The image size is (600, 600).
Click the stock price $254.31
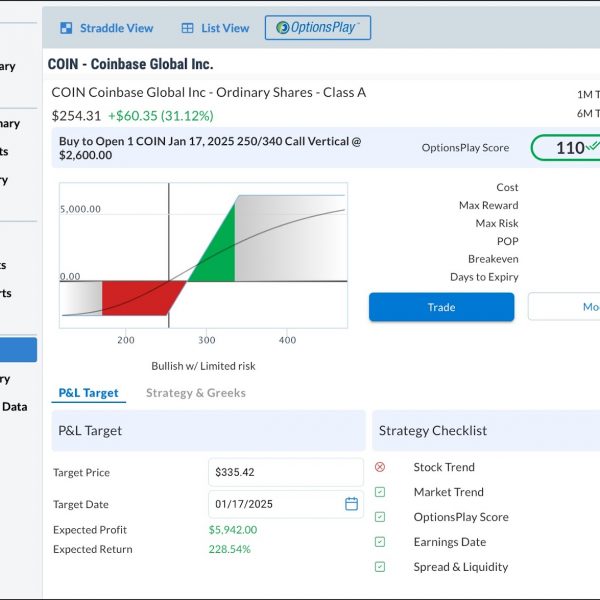[76, 116]
